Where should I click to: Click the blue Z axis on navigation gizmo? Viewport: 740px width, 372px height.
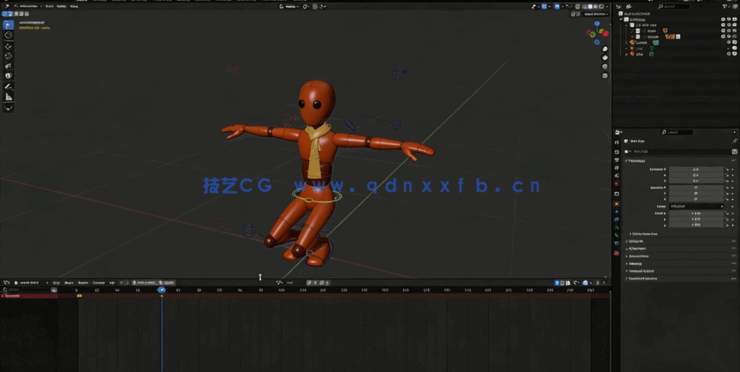coord(597,24)
